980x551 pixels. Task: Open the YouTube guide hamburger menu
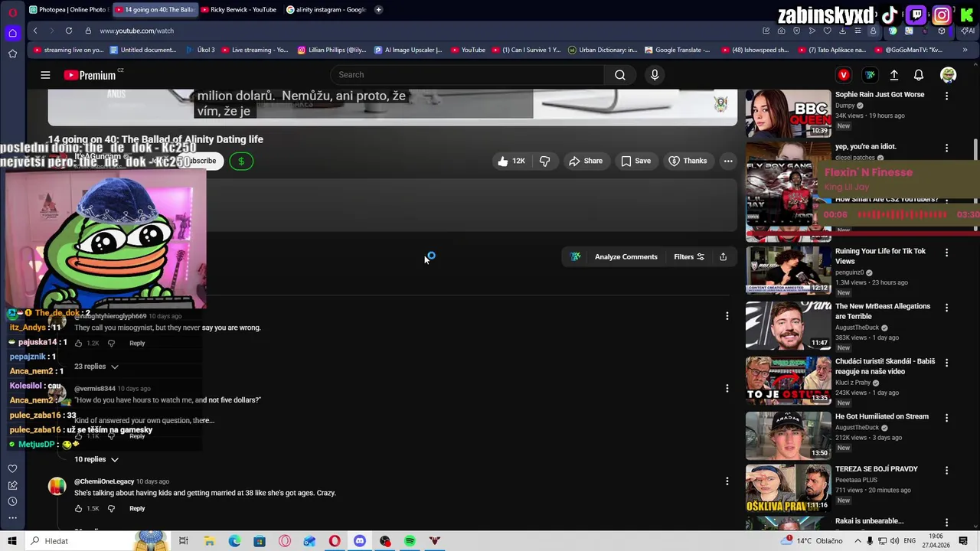tap(45, 75)
